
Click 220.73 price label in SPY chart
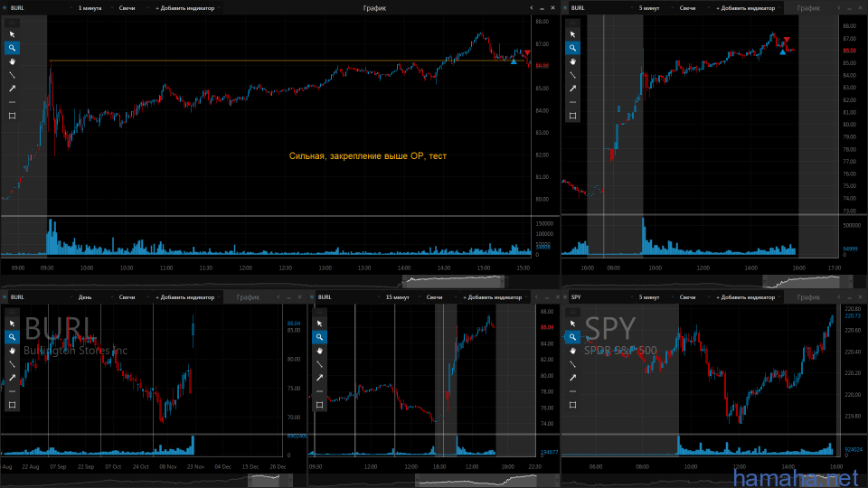click(853, 316)
